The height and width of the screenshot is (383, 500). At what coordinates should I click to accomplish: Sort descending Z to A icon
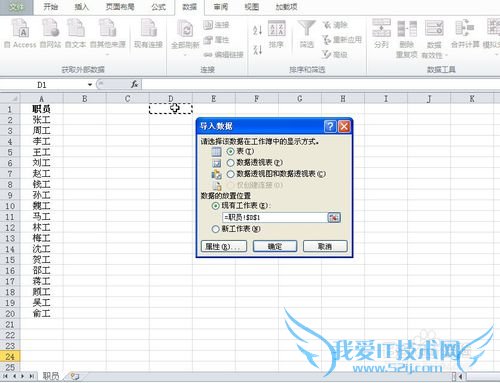(x=257, y=50)
